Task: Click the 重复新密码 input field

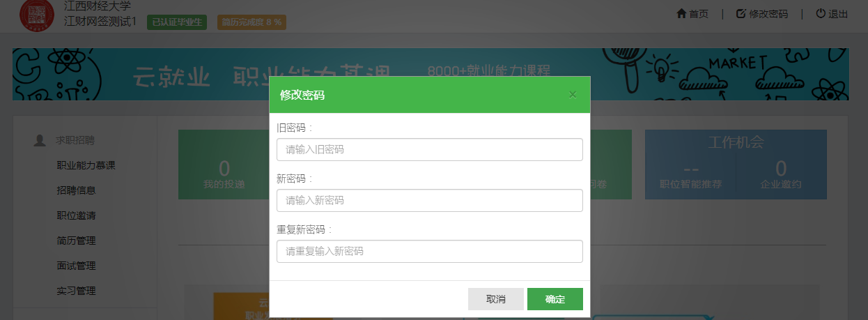Action: (x=429, y=251)
